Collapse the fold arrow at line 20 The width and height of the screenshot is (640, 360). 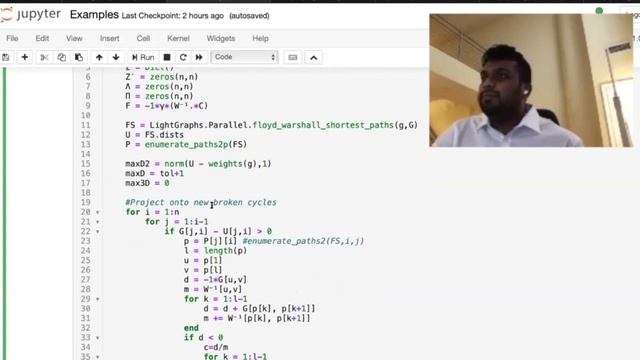pos(98,212)
